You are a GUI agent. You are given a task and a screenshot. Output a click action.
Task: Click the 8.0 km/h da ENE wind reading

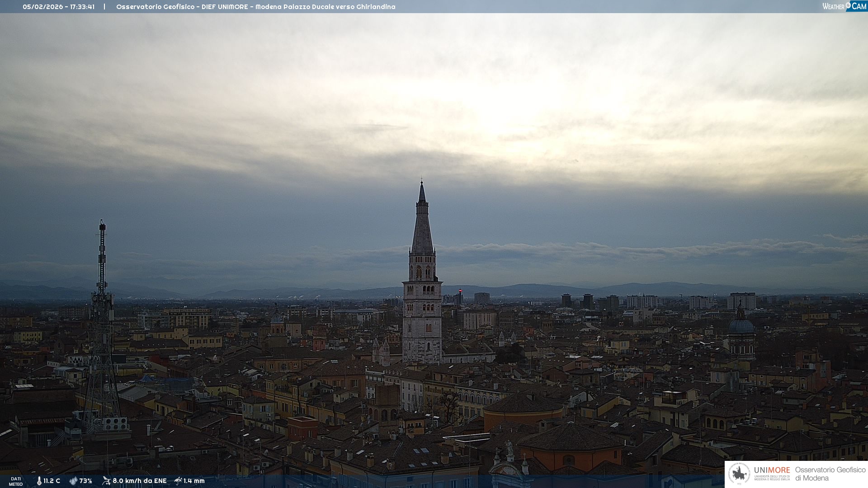tap(140, 481)
